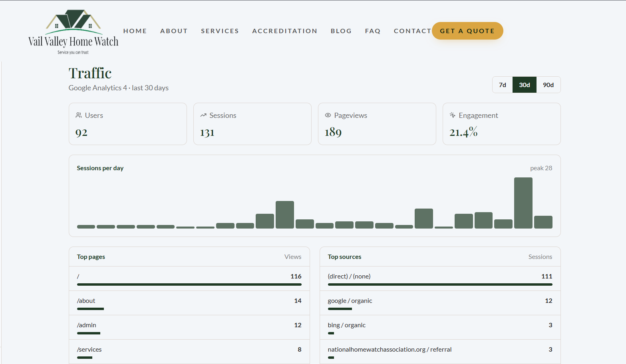626x364 pixels.
Task: Select the Pageviews card value 189
Action: point(333,132)
